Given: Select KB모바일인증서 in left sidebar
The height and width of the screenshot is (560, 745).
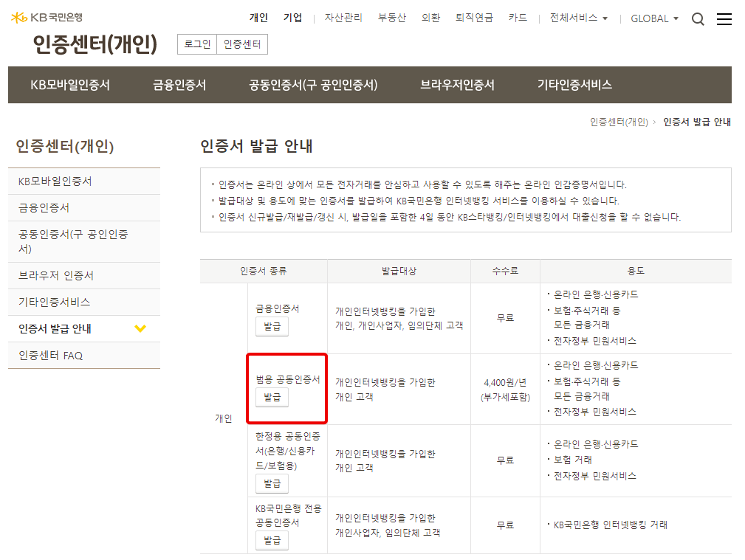Looking at the screenshot, I should pyautogui.click(x=84, y=182).
